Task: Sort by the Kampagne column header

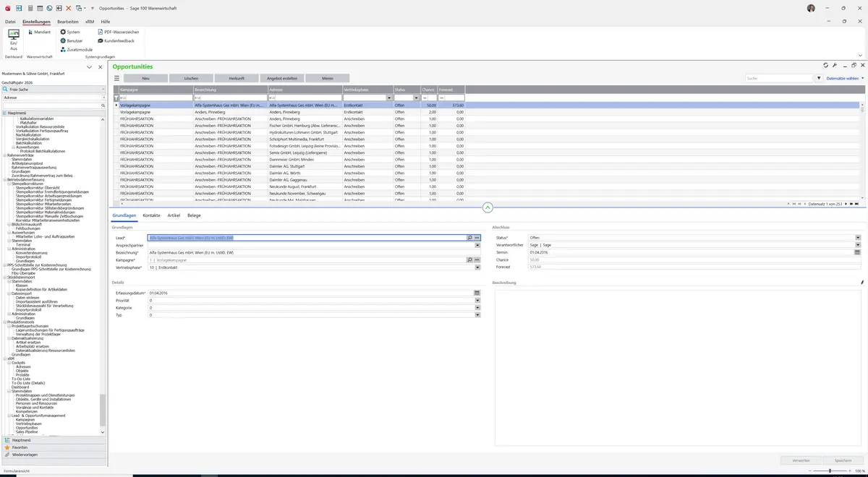Action: [x=156, y=90]
